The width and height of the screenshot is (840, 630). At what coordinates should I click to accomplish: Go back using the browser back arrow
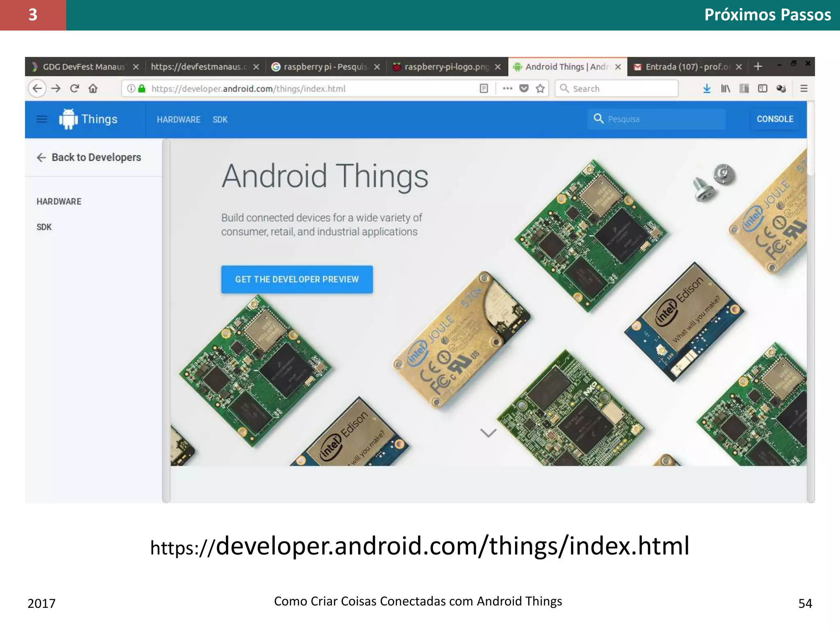pos(37,88)
